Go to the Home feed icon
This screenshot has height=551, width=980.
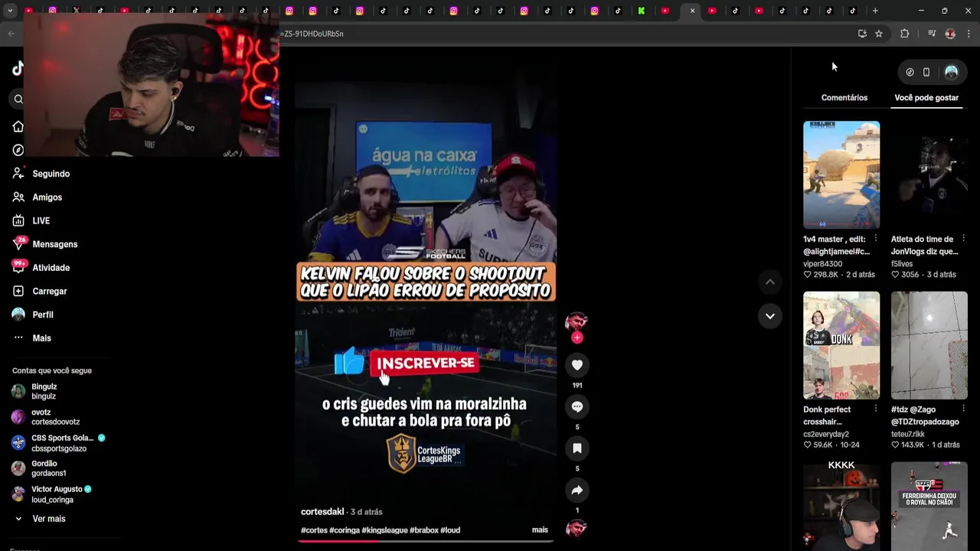point(18,126)
